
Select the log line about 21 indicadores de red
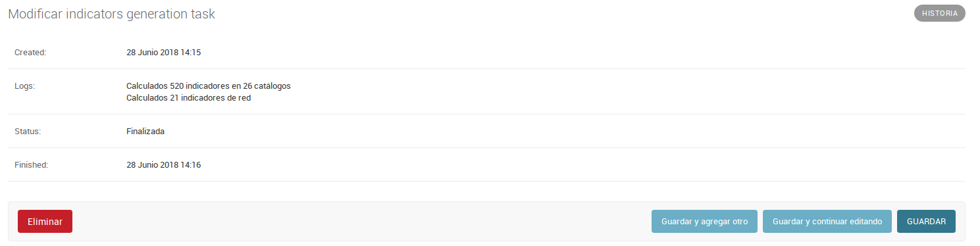tap(188, 98)
